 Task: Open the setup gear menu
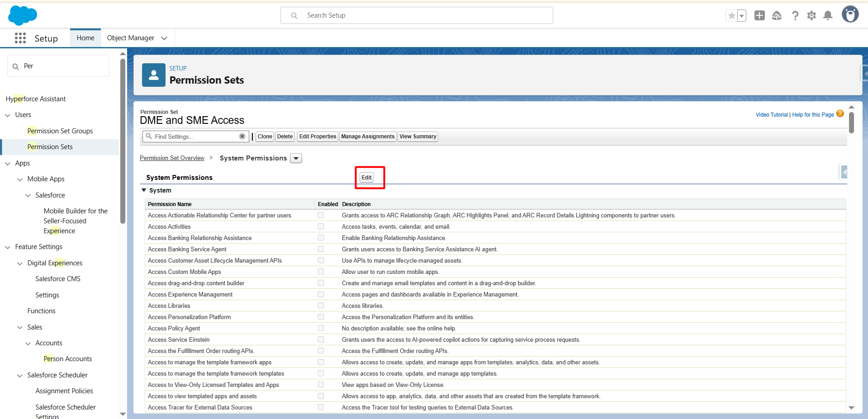click(811, 16)
